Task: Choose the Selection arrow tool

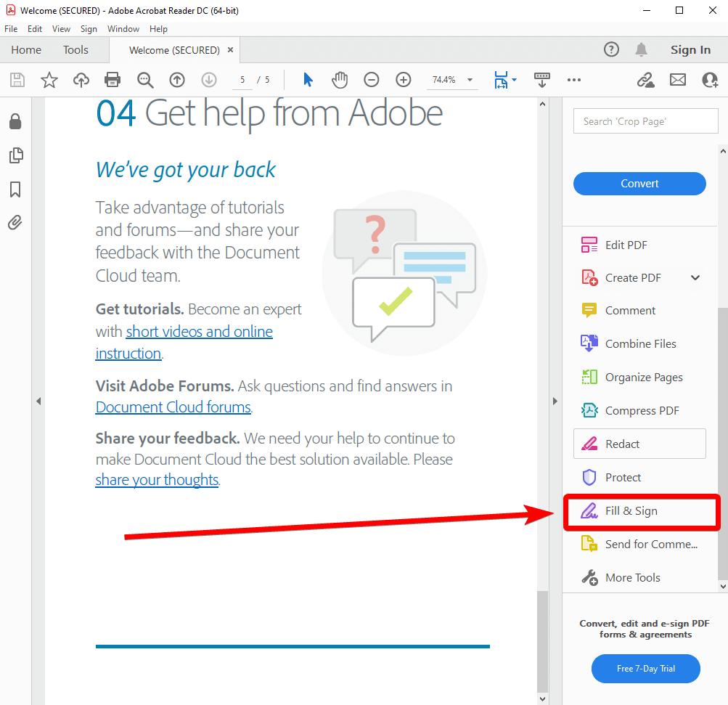Action: coord(308,80)
